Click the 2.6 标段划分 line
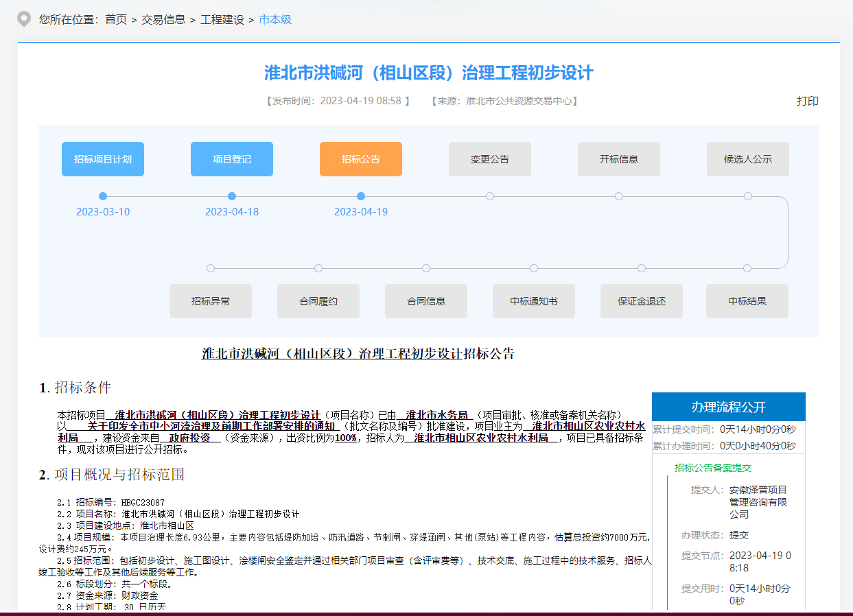Screen dimensions: 853x616 115,584
